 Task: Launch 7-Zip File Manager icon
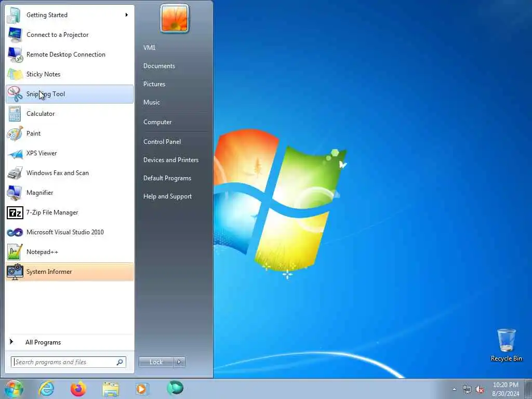[x=15, y=212]
